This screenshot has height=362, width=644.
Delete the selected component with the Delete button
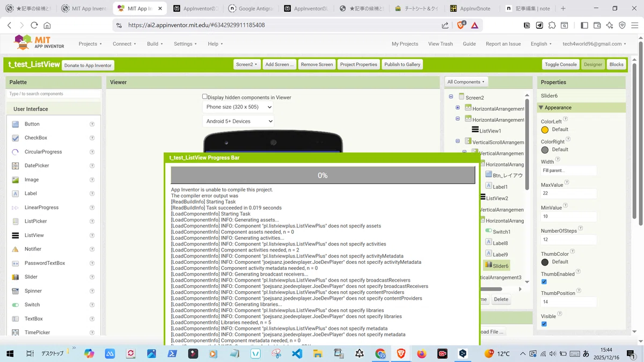pyautogui.click(x=501, y=299)
